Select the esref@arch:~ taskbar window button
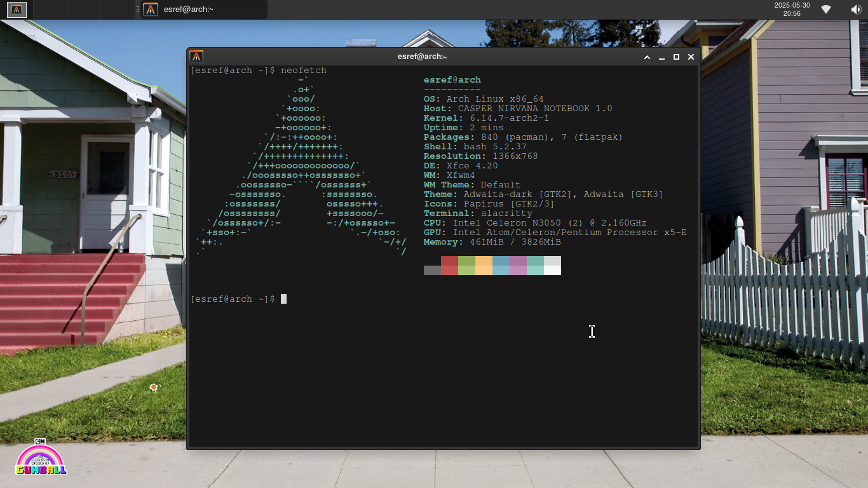Image resolution: width=868 pixels, height=488 pixels. [203, 10]
